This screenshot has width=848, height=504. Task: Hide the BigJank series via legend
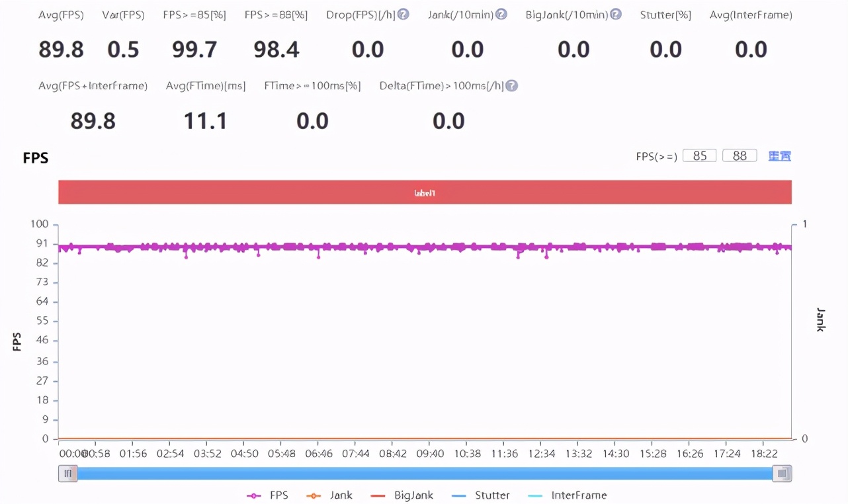[x=402, y=495]
